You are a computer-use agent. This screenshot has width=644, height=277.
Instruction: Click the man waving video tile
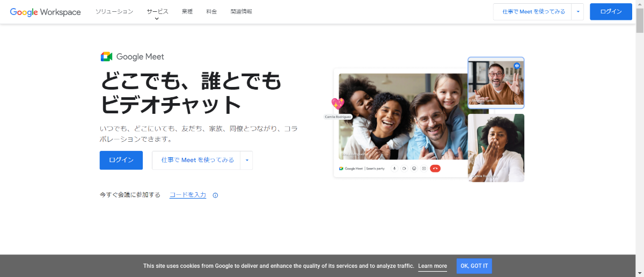(496, 83)
